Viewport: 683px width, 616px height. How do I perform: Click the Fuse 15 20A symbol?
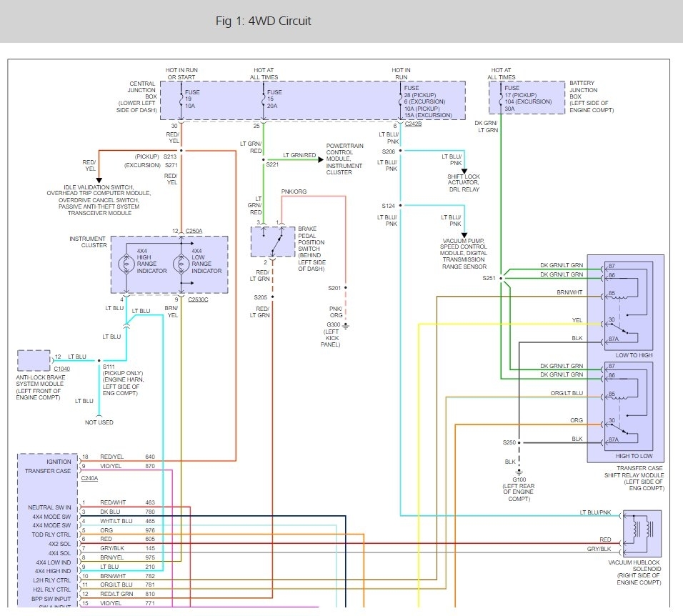(264, 99)
